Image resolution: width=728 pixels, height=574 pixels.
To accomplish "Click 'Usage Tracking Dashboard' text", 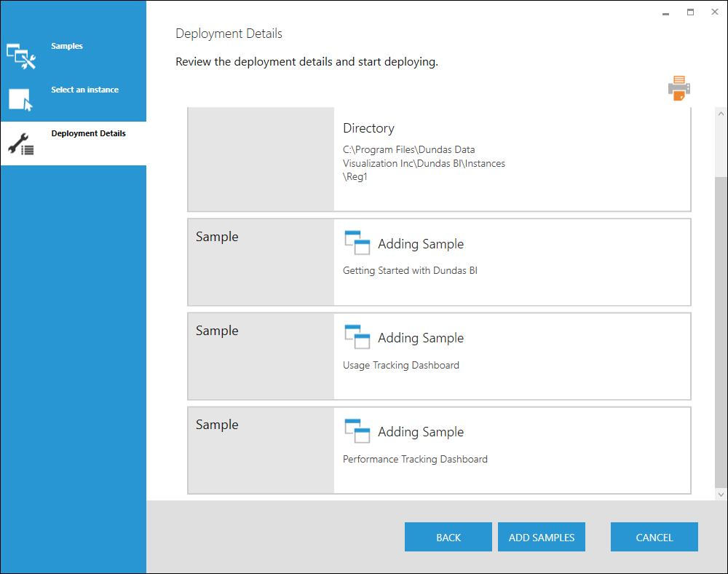I will click(x=401, y=365).
